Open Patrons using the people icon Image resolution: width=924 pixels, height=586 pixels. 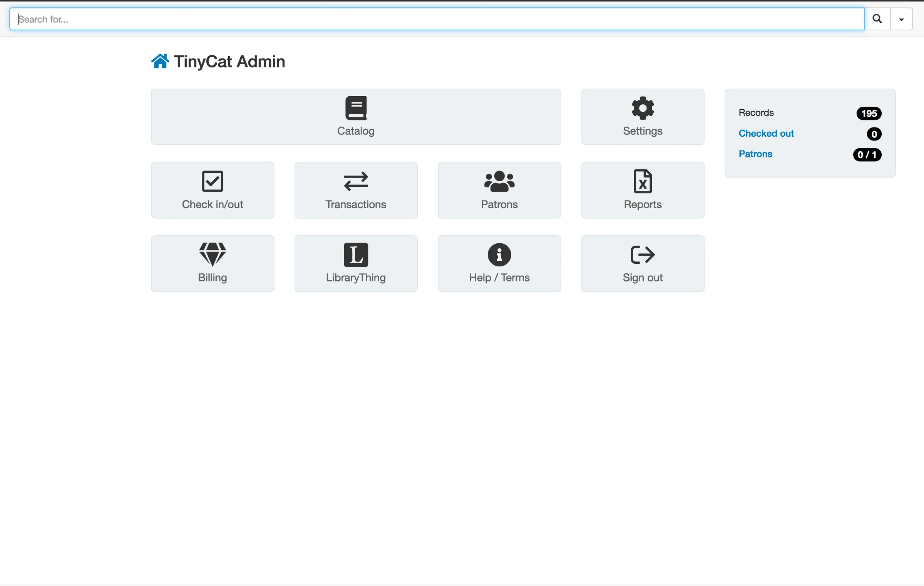click(x=499, y=181)
